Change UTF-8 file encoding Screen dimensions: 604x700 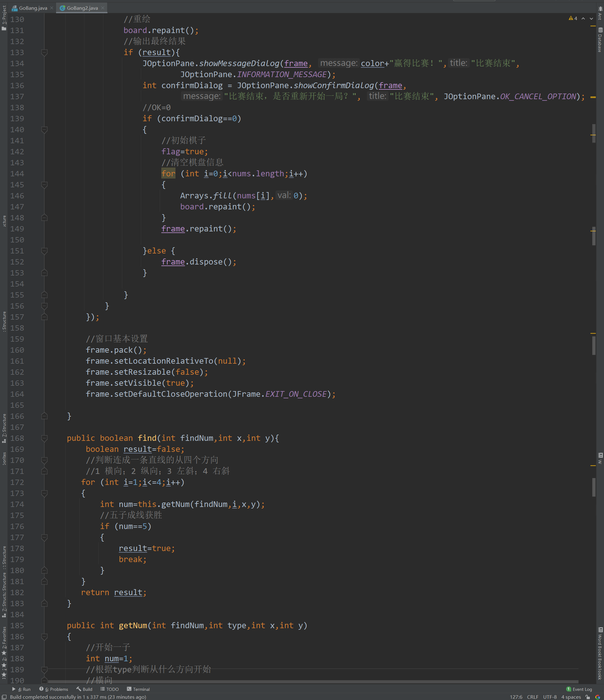point(550,697)
